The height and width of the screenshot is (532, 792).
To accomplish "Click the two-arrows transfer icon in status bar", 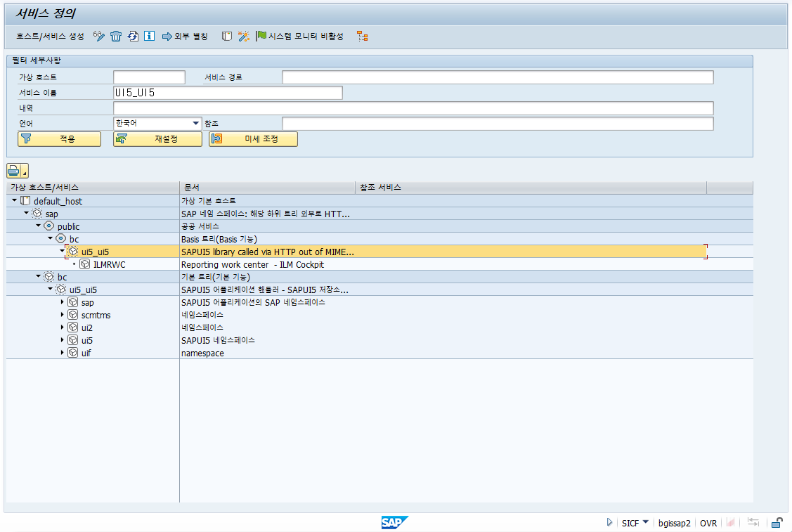I will click(753, 522).
